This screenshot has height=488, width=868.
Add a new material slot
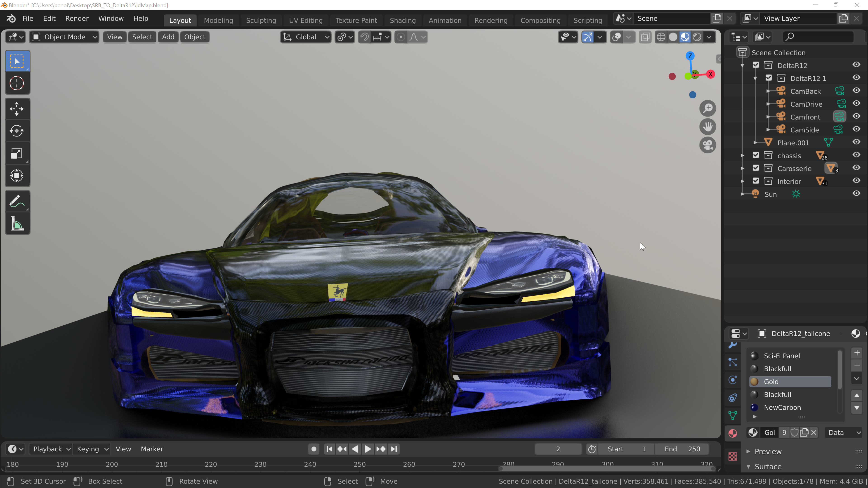857,353
